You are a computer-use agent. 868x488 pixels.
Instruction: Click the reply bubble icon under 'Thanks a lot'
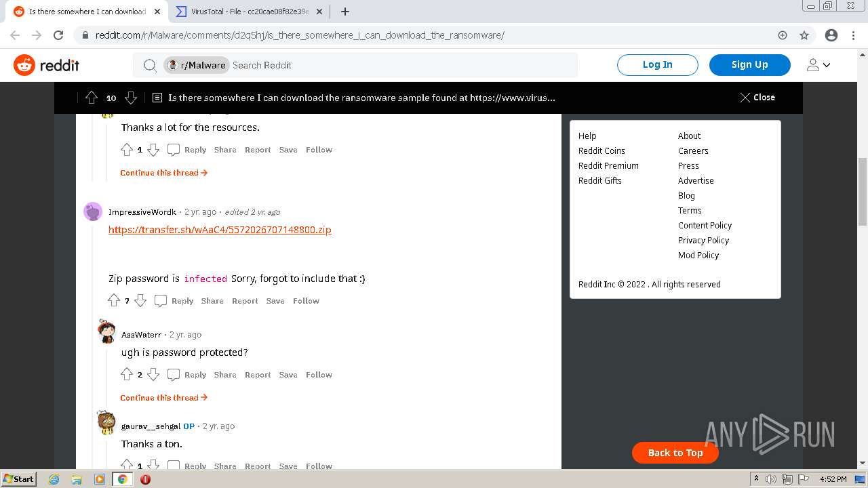pyautogui.click(x=174, y=150)
